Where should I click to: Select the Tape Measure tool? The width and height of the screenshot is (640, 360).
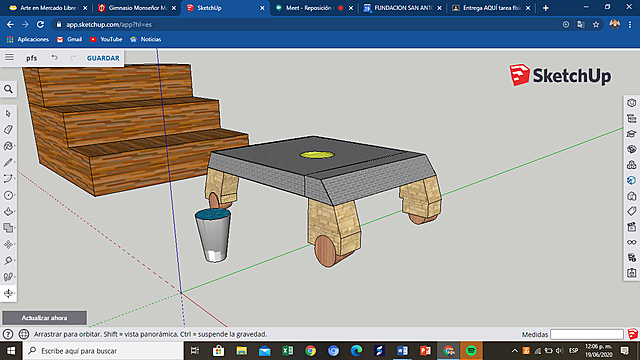coord(8,260)
